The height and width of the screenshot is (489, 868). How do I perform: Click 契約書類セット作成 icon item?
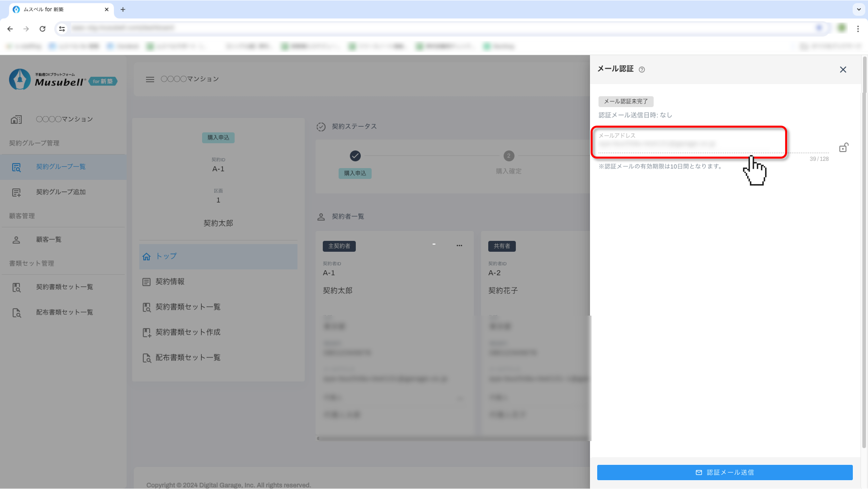click(147, 333)
